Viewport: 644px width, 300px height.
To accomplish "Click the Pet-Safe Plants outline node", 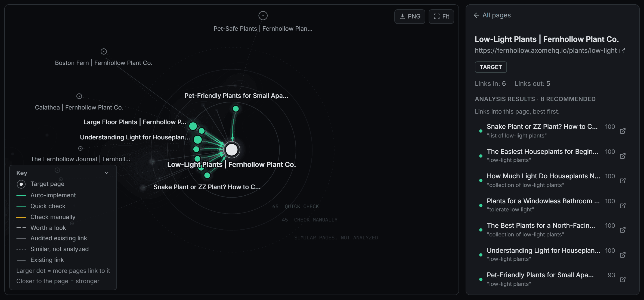I will coord(263,16).
